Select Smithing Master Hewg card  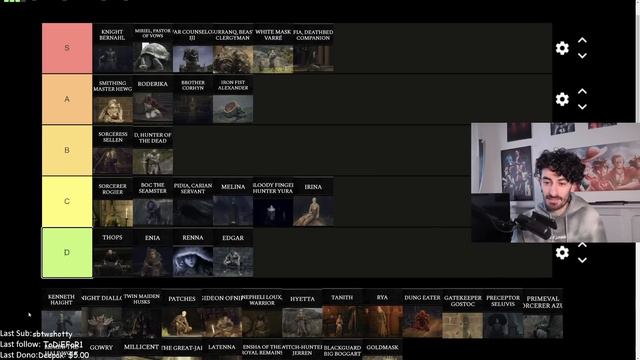(x=113, y=99)
